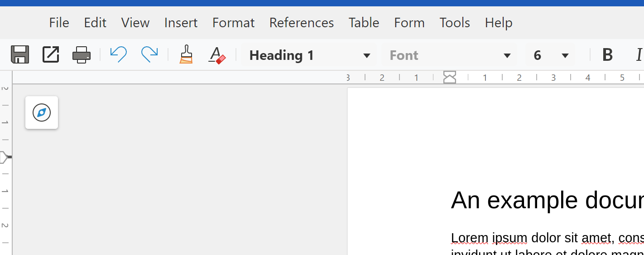Toggle Bold formatting
Image resolution: width=644 pixels, height=255 pixels.
607,55
